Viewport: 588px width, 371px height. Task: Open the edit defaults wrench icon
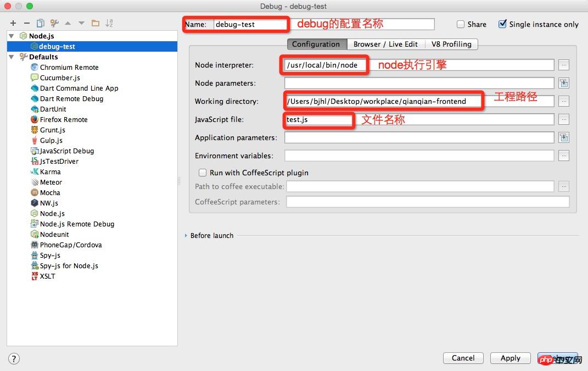(54, 23)
